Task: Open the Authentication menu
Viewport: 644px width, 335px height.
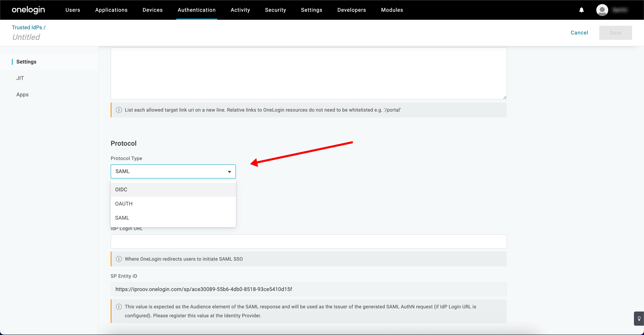Action: (197, 10)
